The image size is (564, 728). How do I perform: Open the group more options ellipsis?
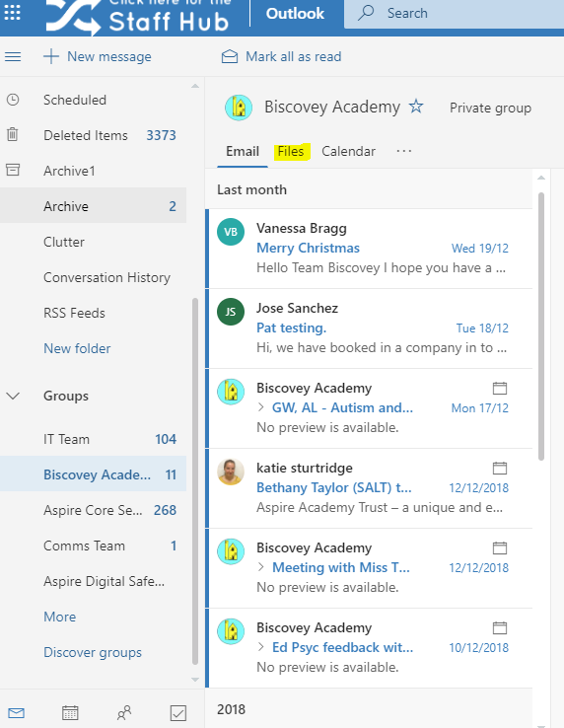tap(404, 151)
